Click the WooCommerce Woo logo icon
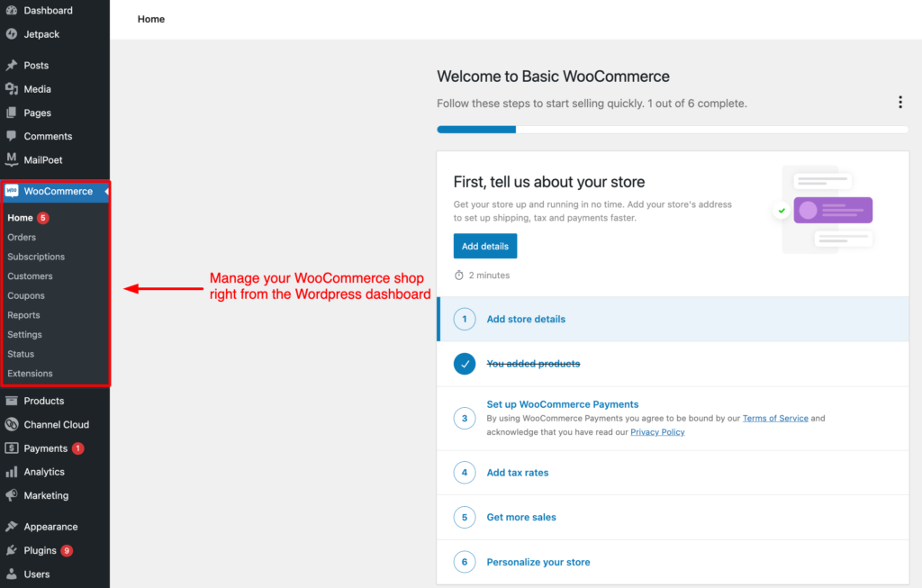This screenshot has height=588, width=922. (x=11, y=191)
